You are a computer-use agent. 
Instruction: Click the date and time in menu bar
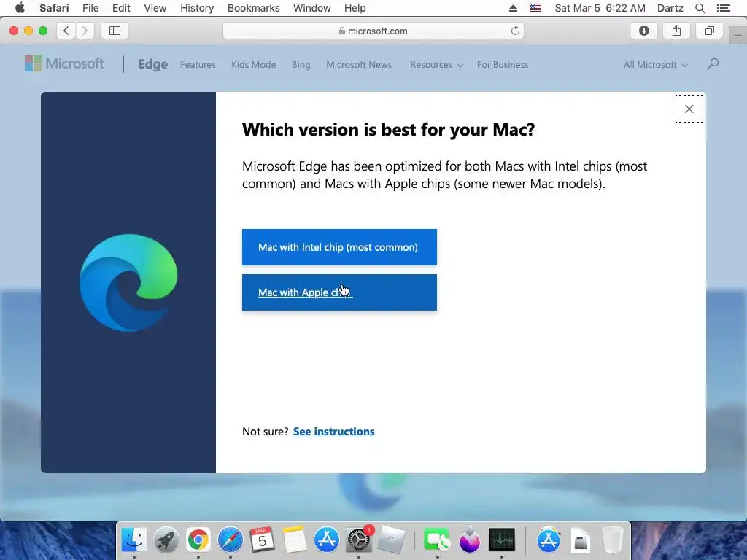(x=600, y=8)
